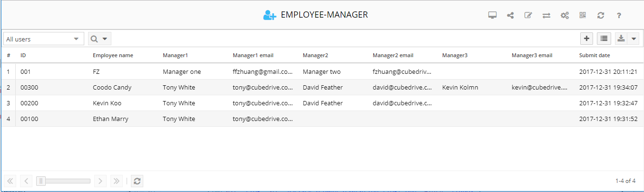Go to first page button
This screenshot has width=644, height=192.
10,181
